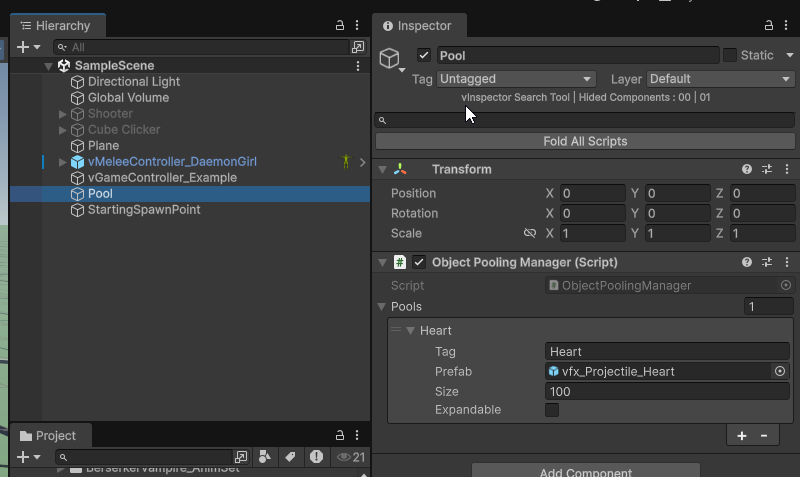Expand vMeleeController_DaemonGirl children
Screen dimensions: 800x477
[x=62, y=162]
